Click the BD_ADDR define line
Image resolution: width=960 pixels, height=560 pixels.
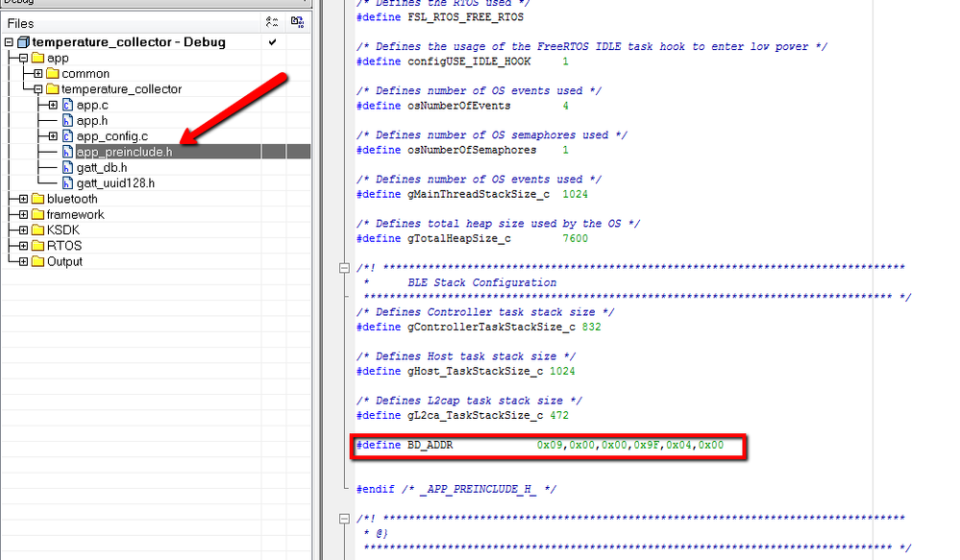tap(540, 445)
